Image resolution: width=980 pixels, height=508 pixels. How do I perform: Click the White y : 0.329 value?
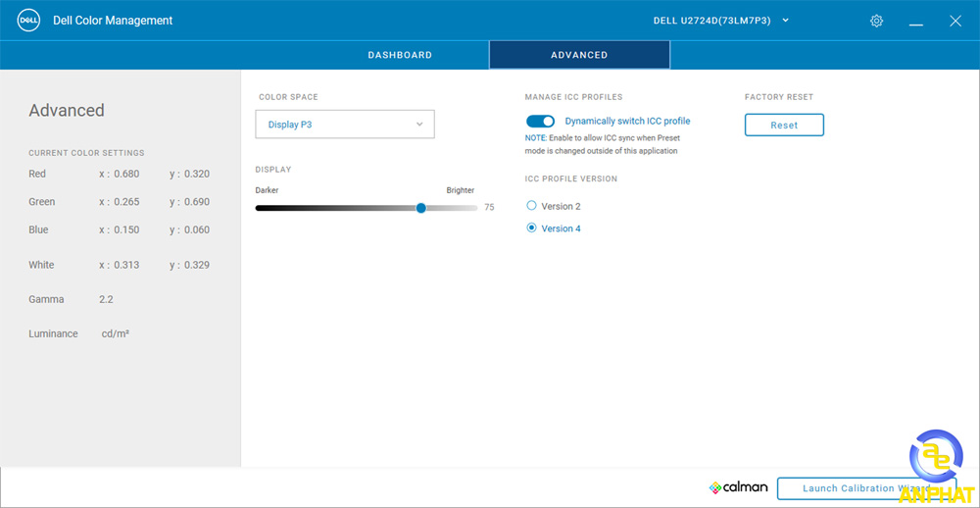point(189,265)
